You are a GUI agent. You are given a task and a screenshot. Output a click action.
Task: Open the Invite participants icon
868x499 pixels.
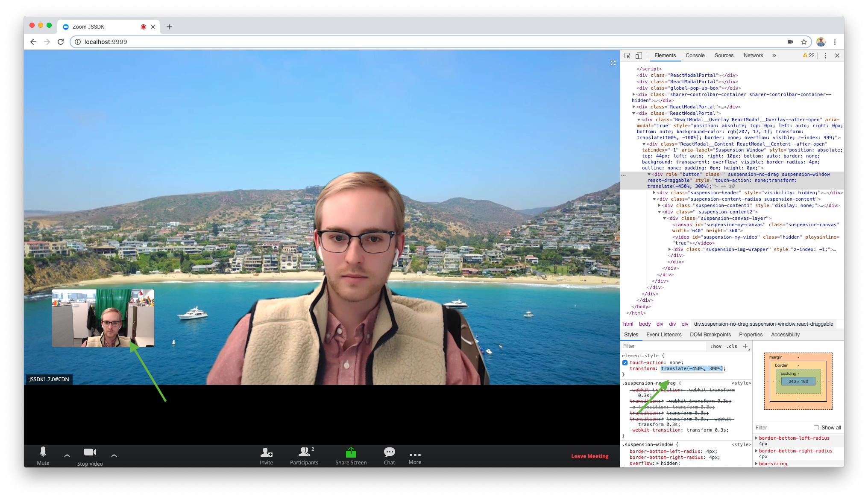coord(266,452)
